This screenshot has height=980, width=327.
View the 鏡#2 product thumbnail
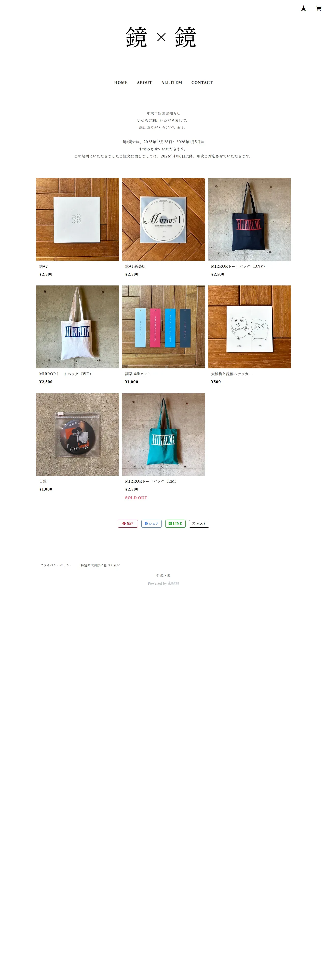[x=78, y=220]
